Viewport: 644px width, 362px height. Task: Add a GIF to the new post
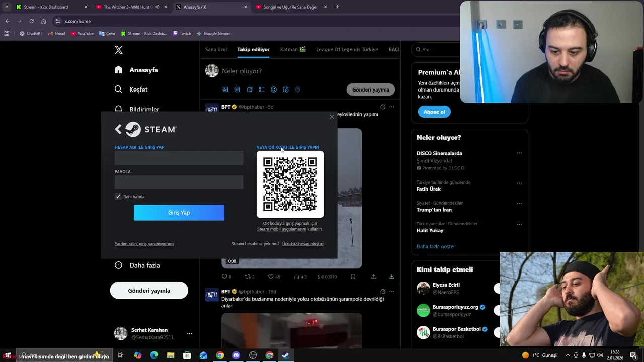coord(237,89)
